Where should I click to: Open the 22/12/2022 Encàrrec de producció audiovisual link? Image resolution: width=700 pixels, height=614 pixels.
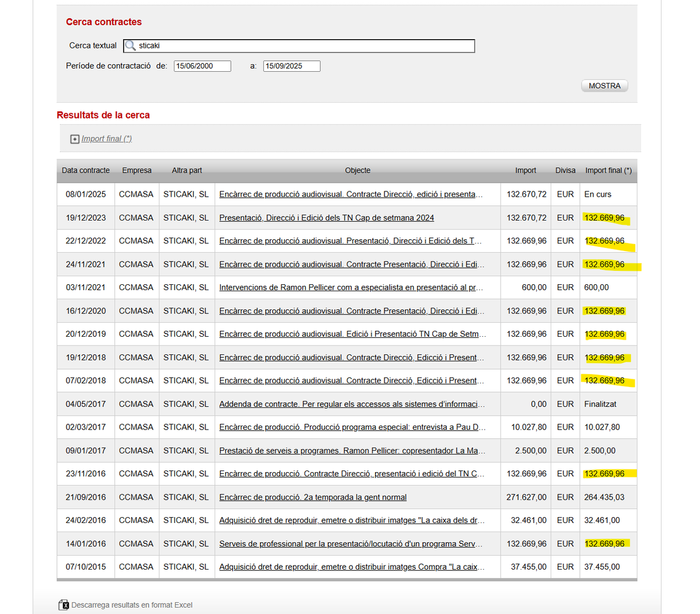tap(351, 240)
